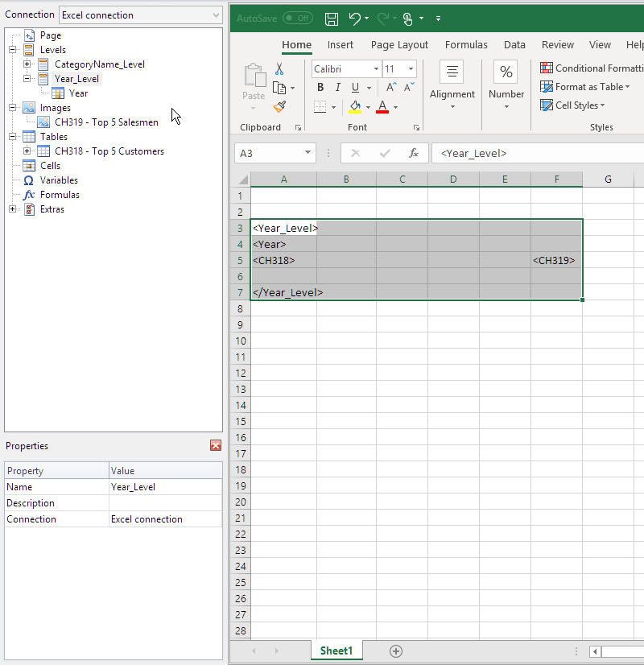Close the Properties panel
Screen dimensions: 644x665
pyautogui.click(x=215, y=445)
